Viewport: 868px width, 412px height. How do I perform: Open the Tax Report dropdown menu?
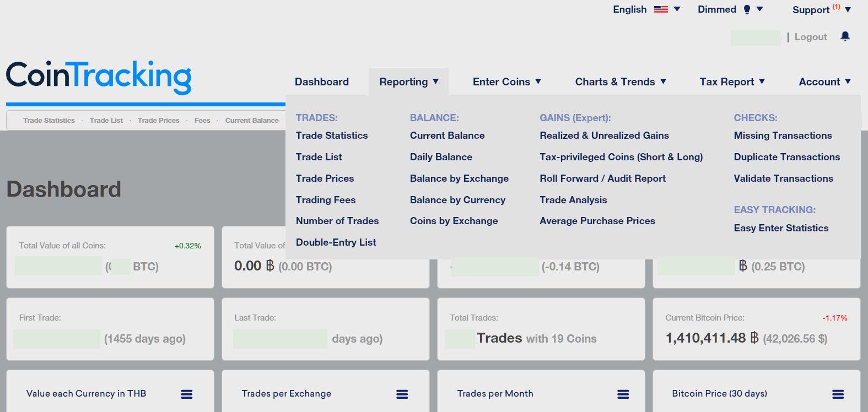pos(732,82)
